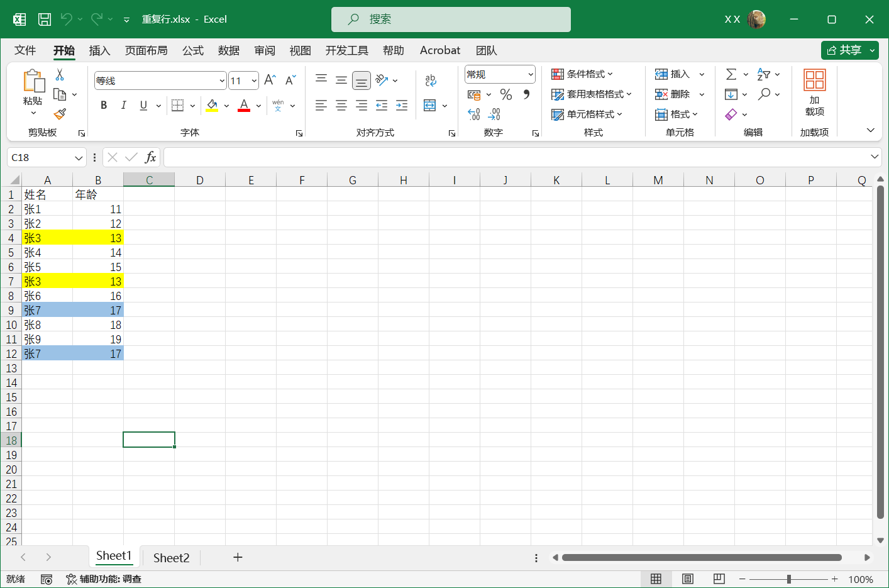Click the Format Painter brush icon
This screenshot has width=889, height=588.
tap(60, 114)
